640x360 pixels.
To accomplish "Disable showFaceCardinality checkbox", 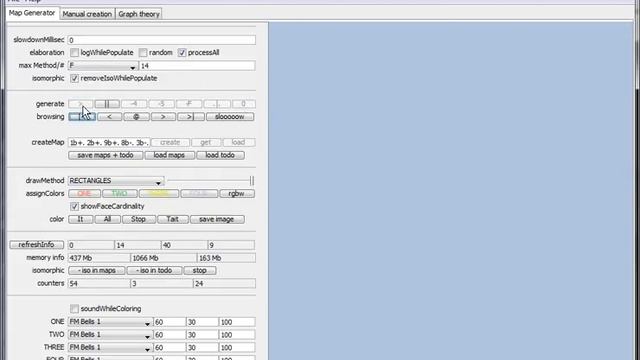I will [74, 207].
